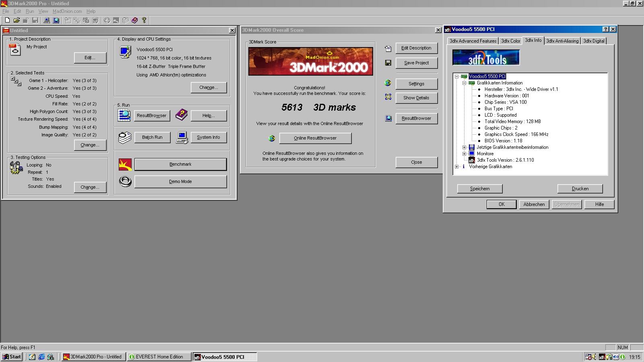The width and height of the screenshot is (644, 362).
Task: Expand Jetztige Grafikkartentreiberinformation node
Action: pos(464,147)
